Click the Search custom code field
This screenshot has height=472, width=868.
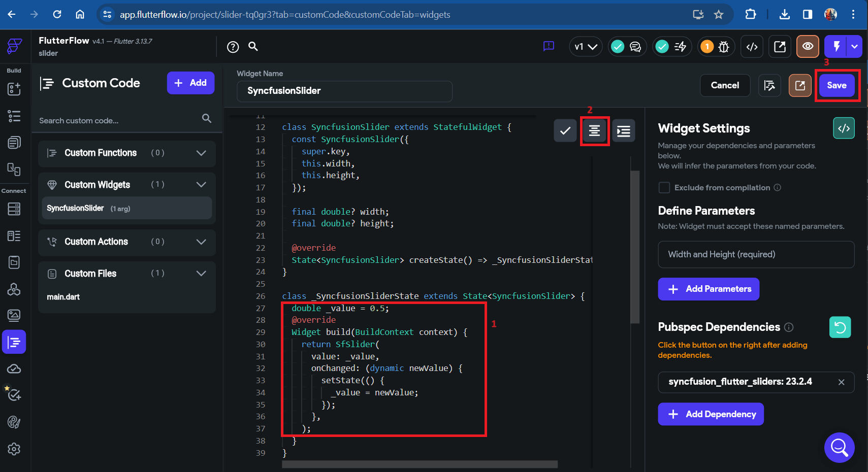click(x=126, y=121)
